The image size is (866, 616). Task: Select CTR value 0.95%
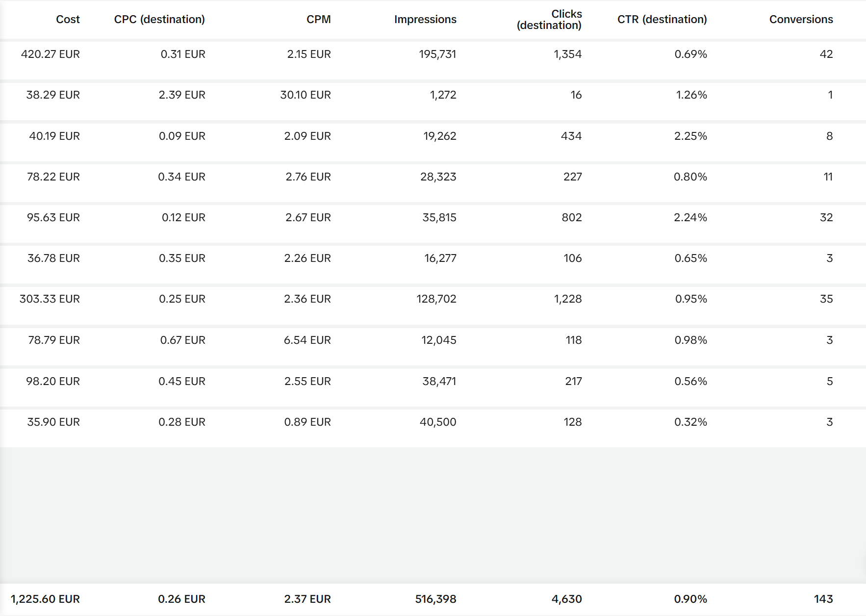point(691,299)
